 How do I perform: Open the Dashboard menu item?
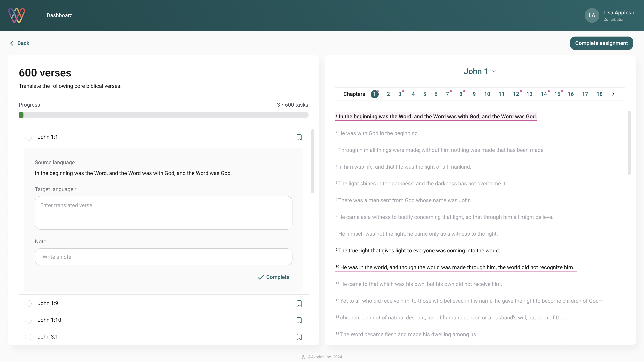60,15
